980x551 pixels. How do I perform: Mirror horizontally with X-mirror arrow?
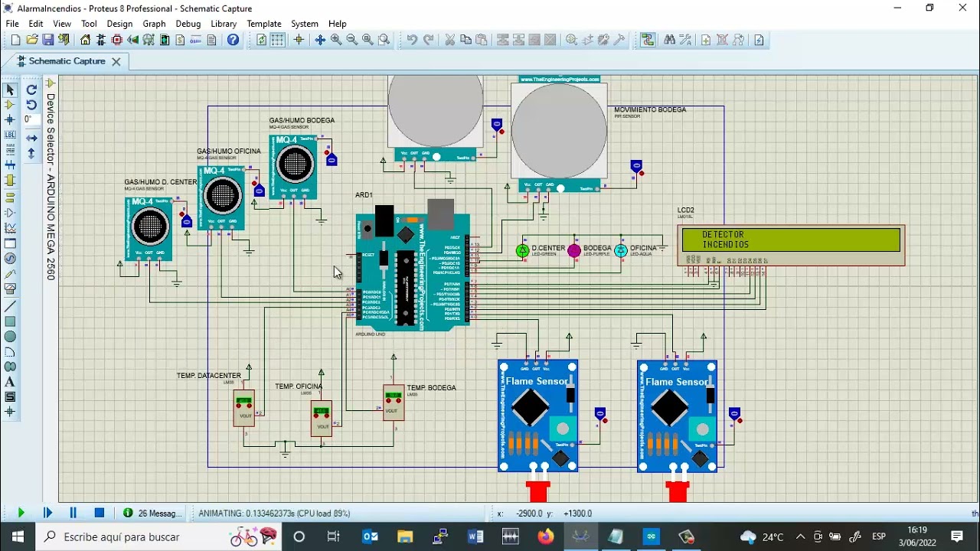coord(31,139)
